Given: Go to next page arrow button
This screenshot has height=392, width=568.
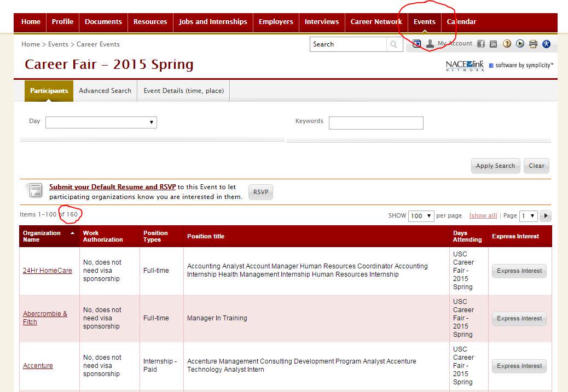Looking at the screenshot, I should [546, 216].
